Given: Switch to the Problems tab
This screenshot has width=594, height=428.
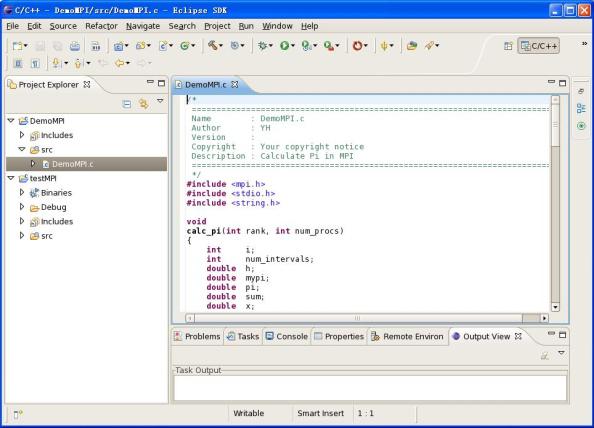Looking at the screenshot, I should (197, 336).
